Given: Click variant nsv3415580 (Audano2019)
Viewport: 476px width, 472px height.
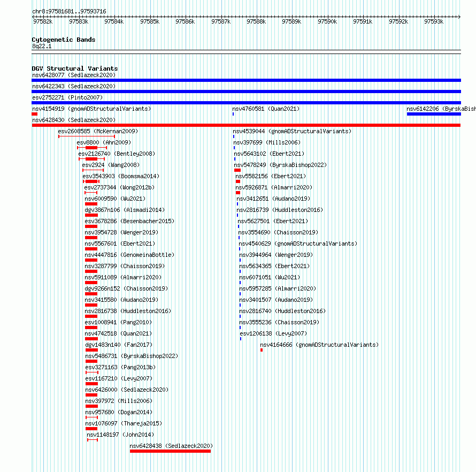Looking at the screenshot, I should 121,300.
